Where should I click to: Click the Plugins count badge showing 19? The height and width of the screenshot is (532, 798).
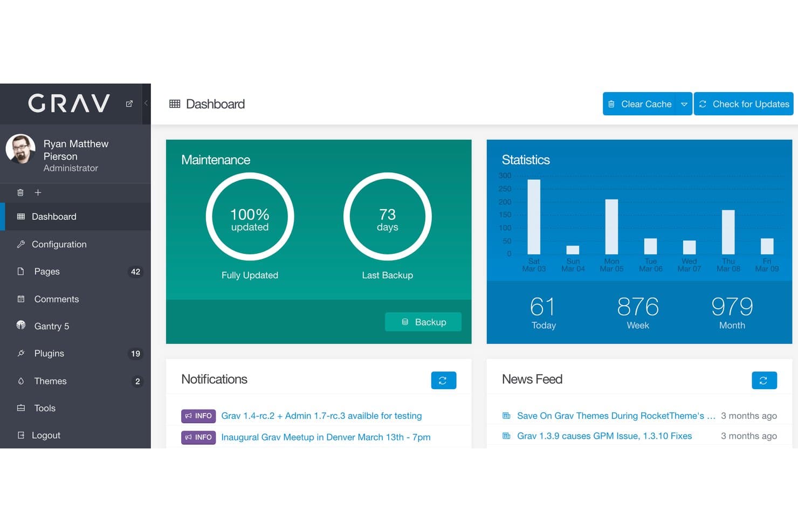pyautogui.click(x=135, y=354)
